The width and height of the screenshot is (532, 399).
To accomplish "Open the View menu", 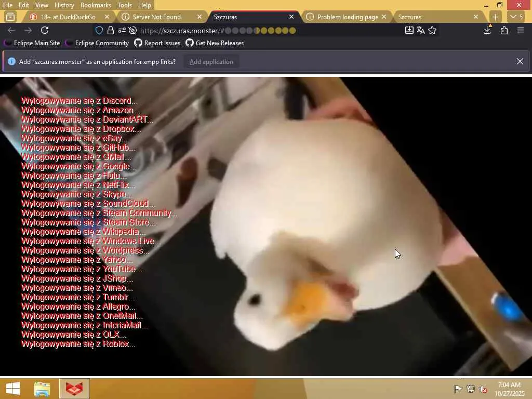I will [x=42, y=5].
